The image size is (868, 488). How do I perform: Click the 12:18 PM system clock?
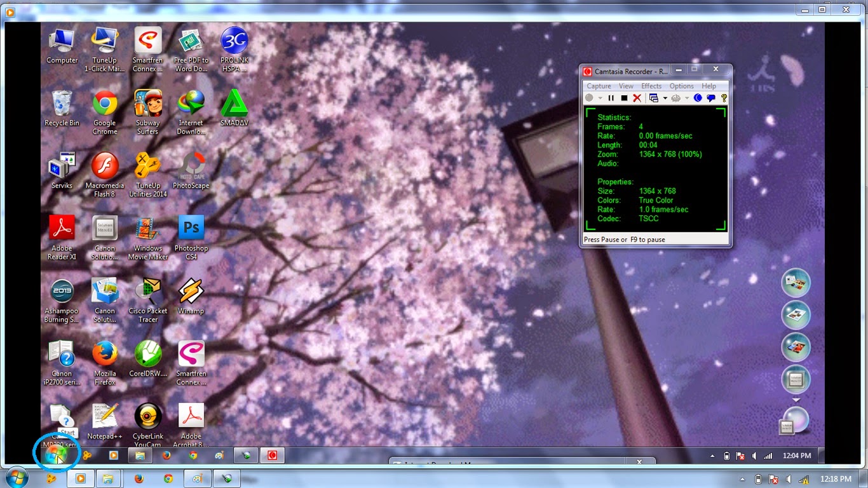point(836,479)
